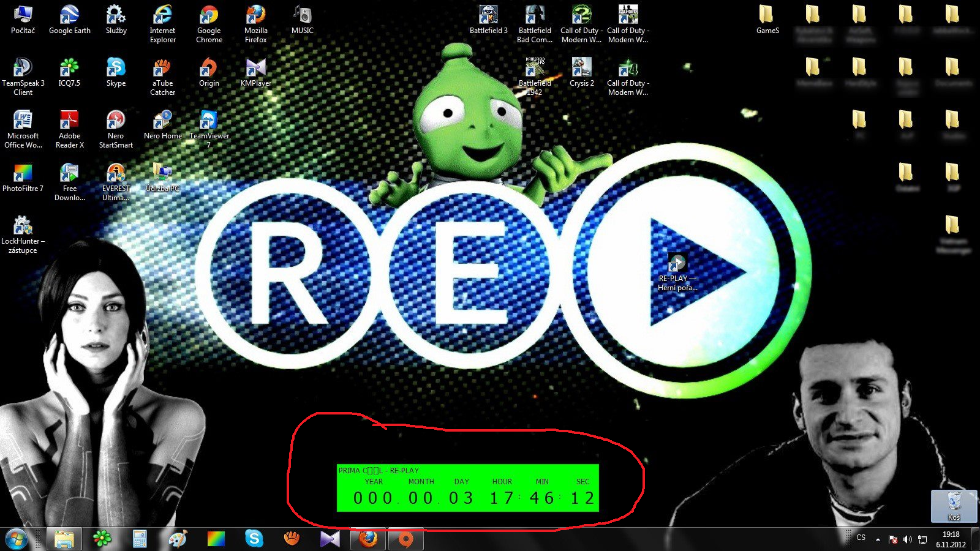Screen dimensions: 980x551
Task: Click the LockHunter – zástupce shortcut
Action: click(x=23, y=235)
